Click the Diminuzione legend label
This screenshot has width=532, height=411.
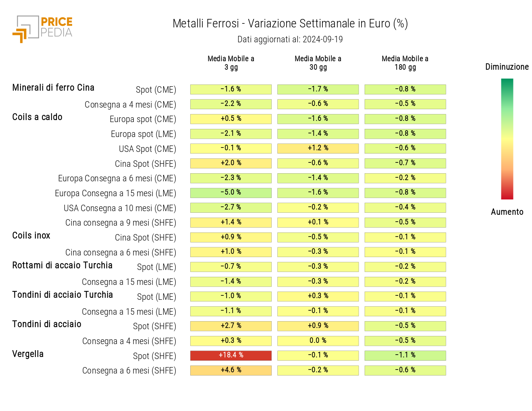click(x=507, y=67)
